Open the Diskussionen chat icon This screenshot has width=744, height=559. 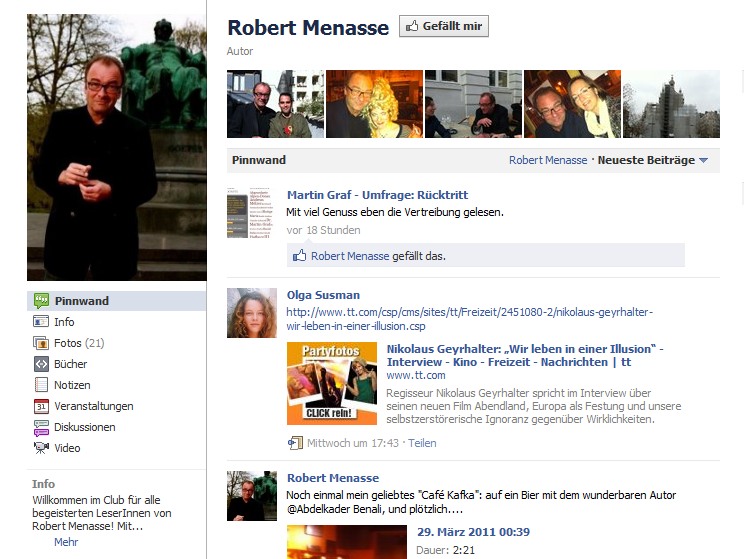pyautogui.click(x=41, y=427)
